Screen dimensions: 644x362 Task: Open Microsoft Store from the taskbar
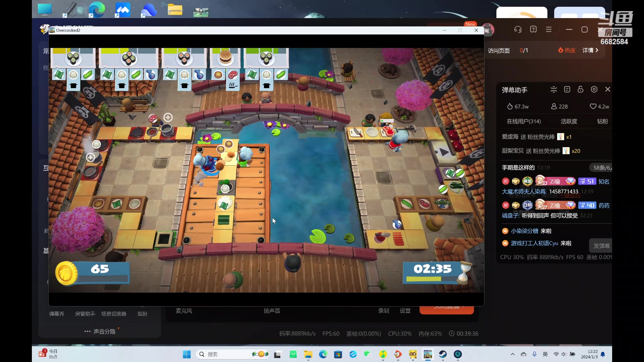tap(338, 354)
